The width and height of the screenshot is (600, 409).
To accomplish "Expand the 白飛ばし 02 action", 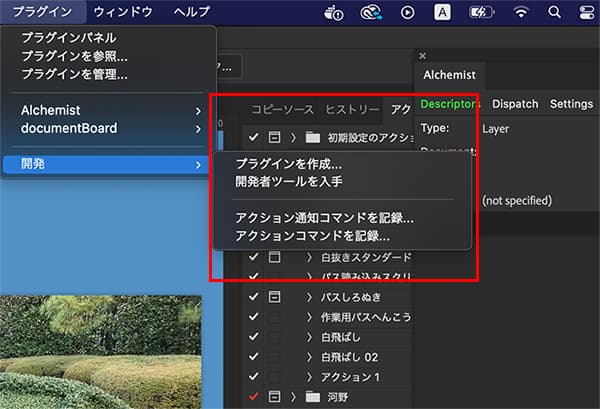I will point(310,357).
